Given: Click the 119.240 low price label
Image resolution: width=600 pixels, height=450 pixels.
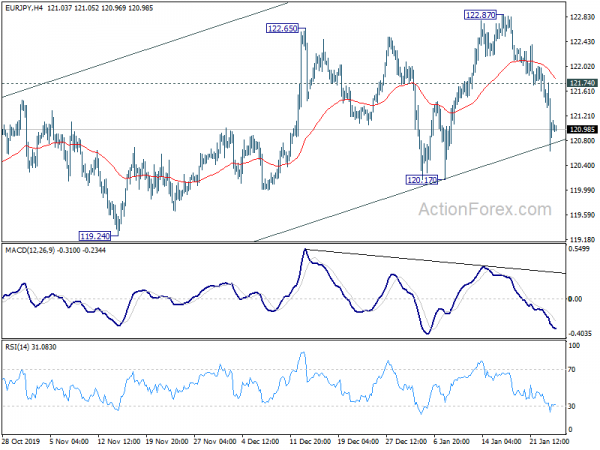Looking at the screenshot, I should (x=95, y=236).
